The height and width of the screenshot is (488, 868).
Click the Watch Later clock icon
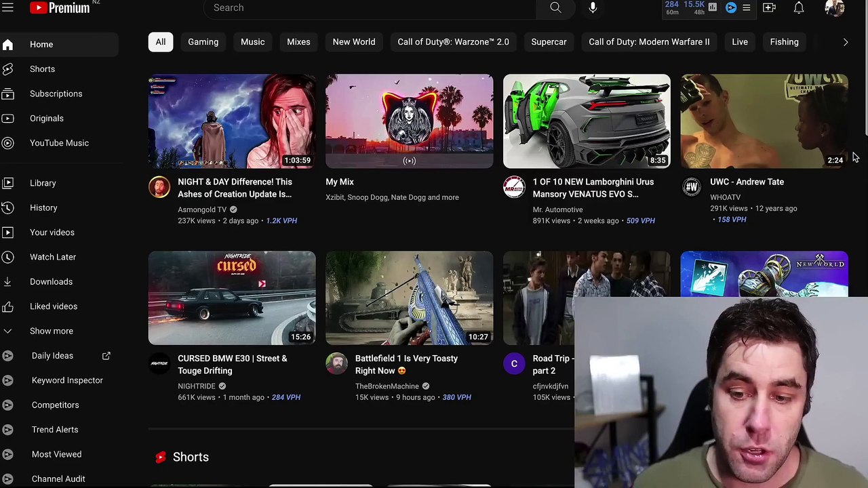click(x=7, y=257)
